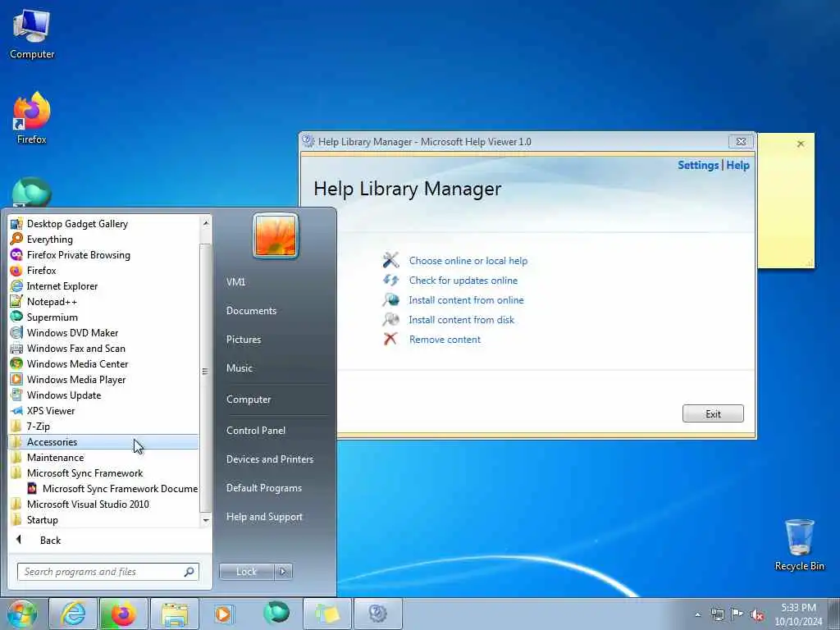
Task: Launch XPS Viewer
Action: (x=104, y=410)
